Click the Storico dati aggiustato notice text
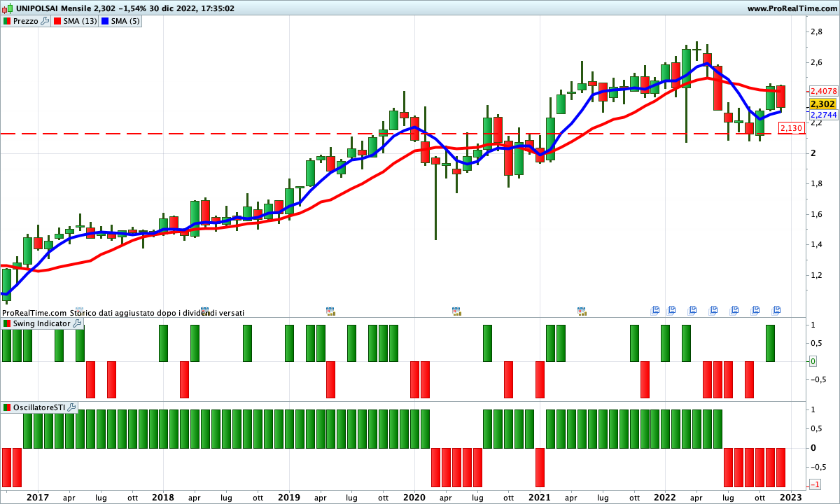 pyautogui.click(x=157, y=313)
